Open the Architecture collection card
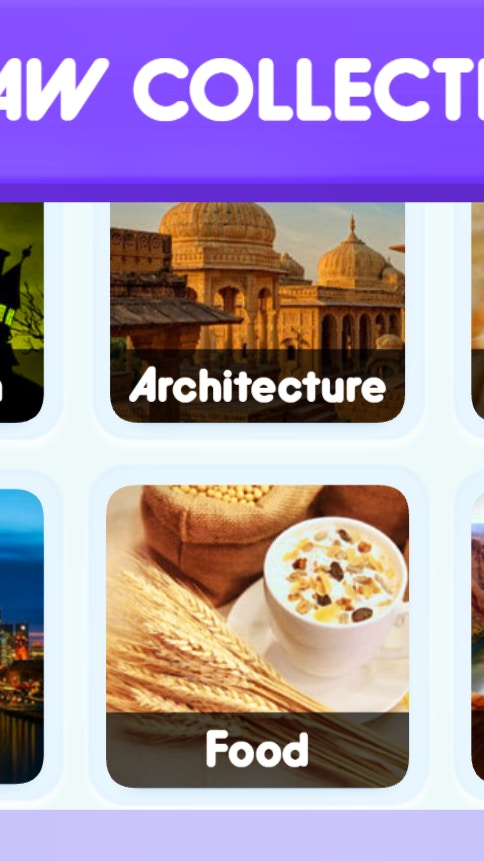The height and width of the screenshot is (861, 484). (257, 312)
